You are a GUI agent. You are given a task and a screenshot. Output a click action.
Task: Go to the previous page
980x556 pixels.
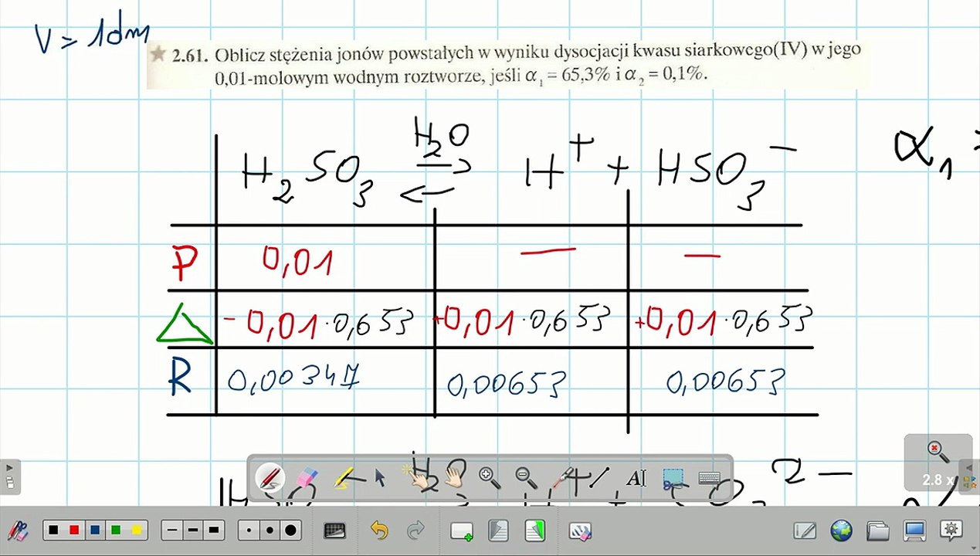click(497, 531)
